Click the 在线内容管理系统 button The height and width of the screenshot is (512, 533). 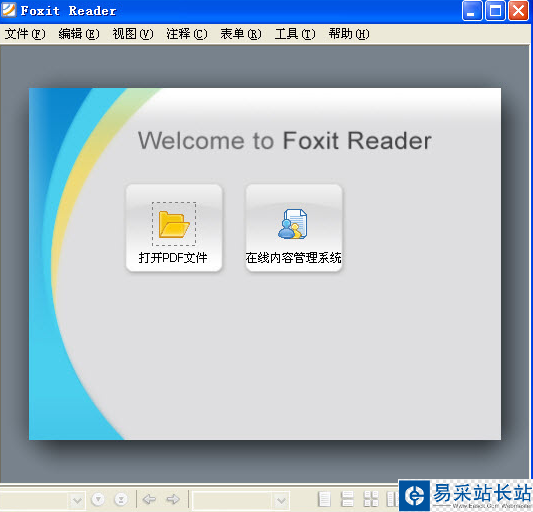[294, 228]
